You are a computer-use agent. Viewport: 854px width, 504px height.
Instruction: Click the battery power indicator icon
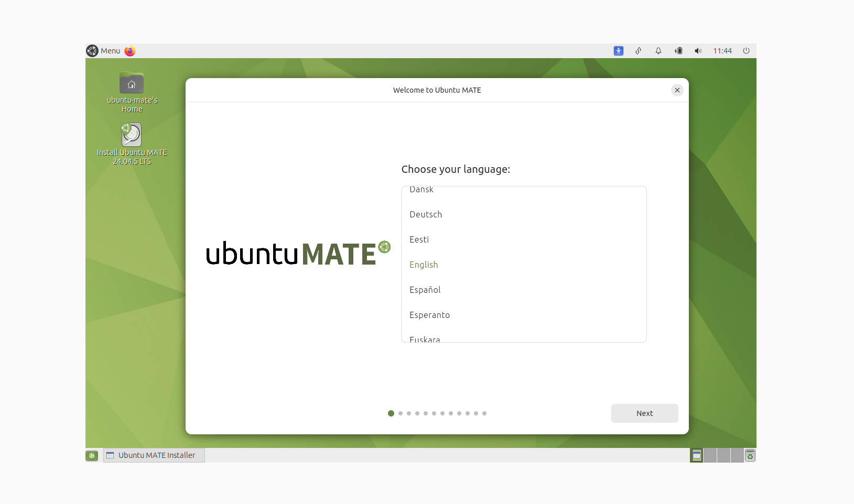tap(678, 51)
